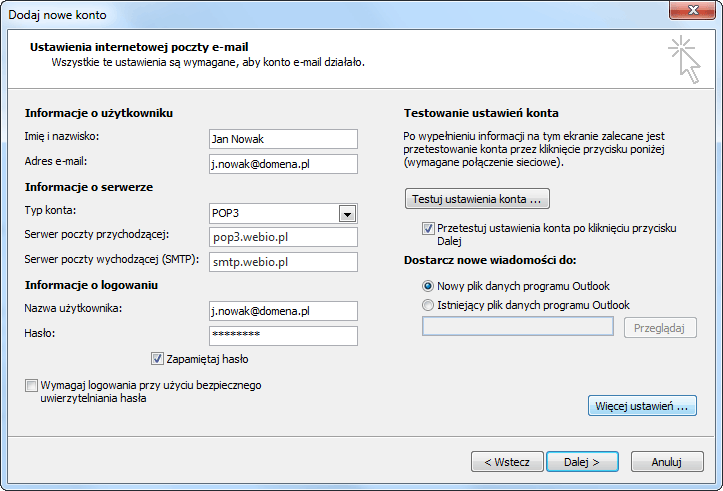Click Testuj ustawienia konta button
The image size is (723, 491).
pos(477,199)
